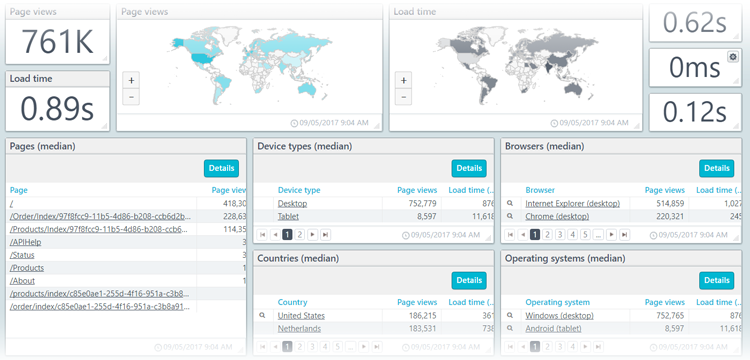The image size is (750, 360).
Task: Sort by the Browser column header
Action: coord(540,190)
